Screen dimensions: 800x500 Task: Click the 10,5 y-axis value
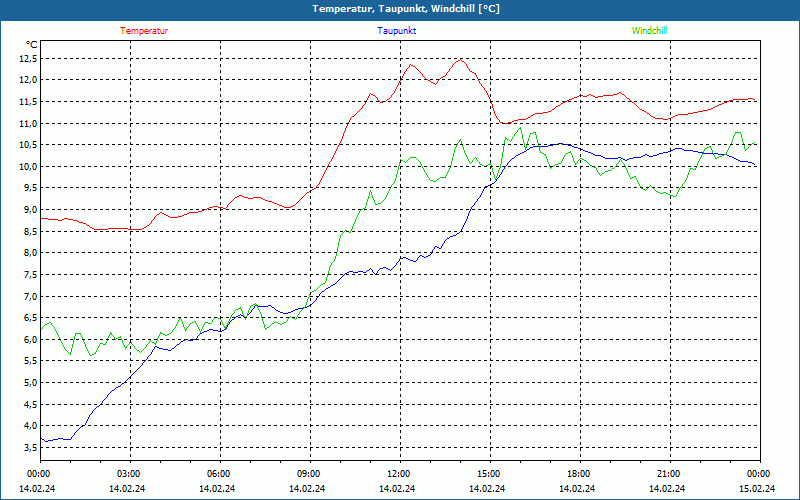click(29, 144)
